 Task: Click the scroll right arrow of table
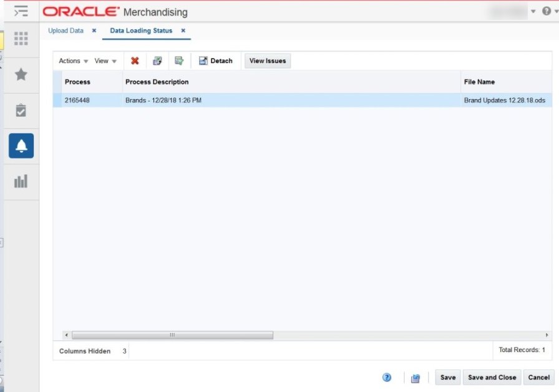547,335
